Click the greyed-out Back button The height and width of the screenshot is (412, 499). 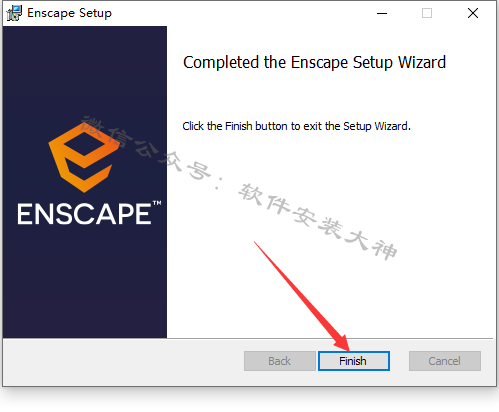tap(279, 361)
